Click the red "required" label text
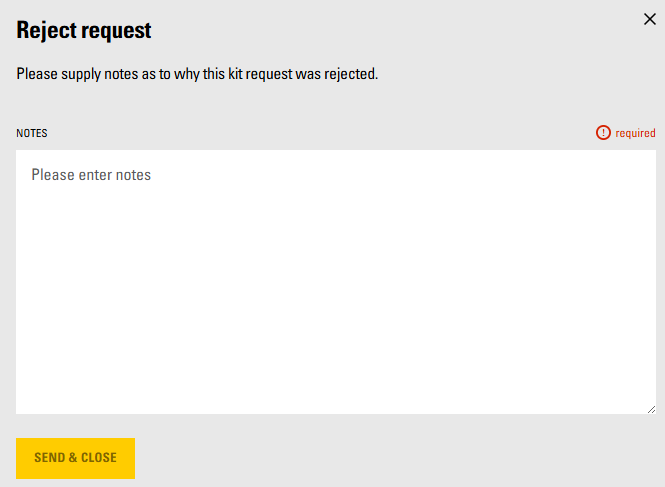This screenshot has width=665, height=487. point(635,133)
